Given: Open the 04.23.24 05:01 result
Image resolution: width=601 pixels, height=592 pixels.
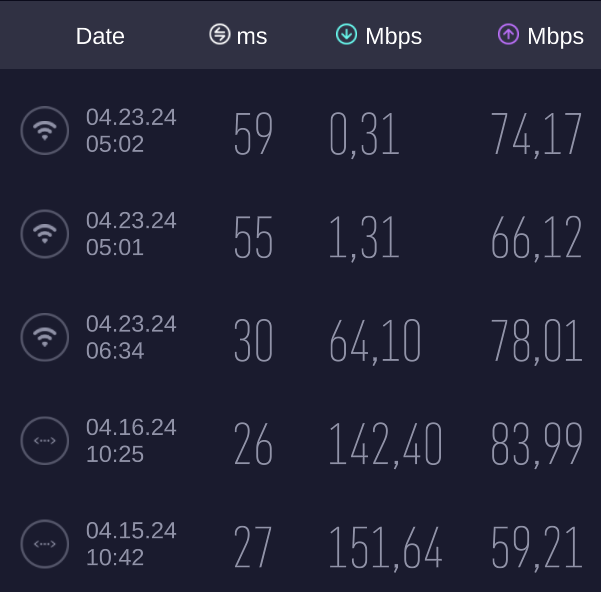Looking at the screenshot, I should (300, 234).
